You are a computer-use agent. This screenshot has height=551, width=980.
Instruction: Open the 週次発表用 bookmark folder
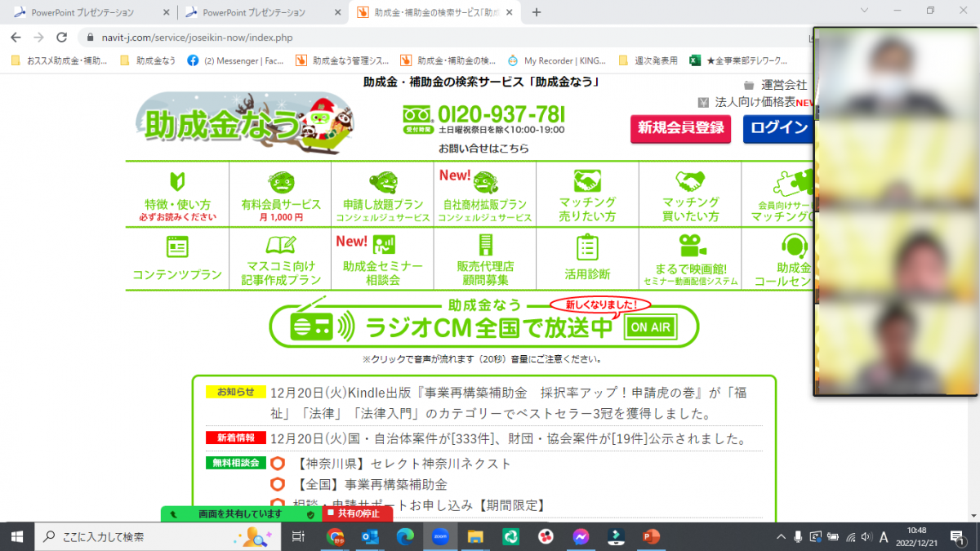click(x=648, y=60)
